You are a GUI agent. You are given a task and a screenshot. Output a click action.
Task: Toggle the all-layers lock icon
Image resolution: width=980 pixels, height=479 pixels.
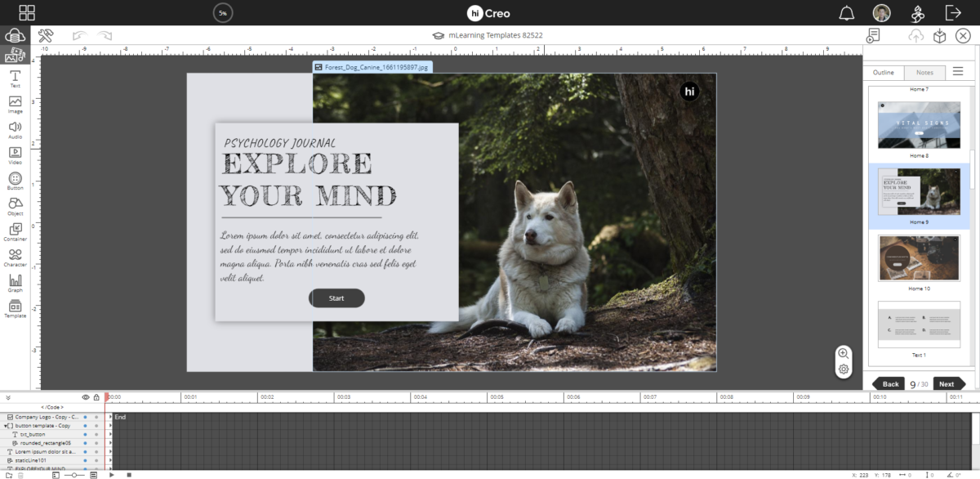(x=96, y=397)
